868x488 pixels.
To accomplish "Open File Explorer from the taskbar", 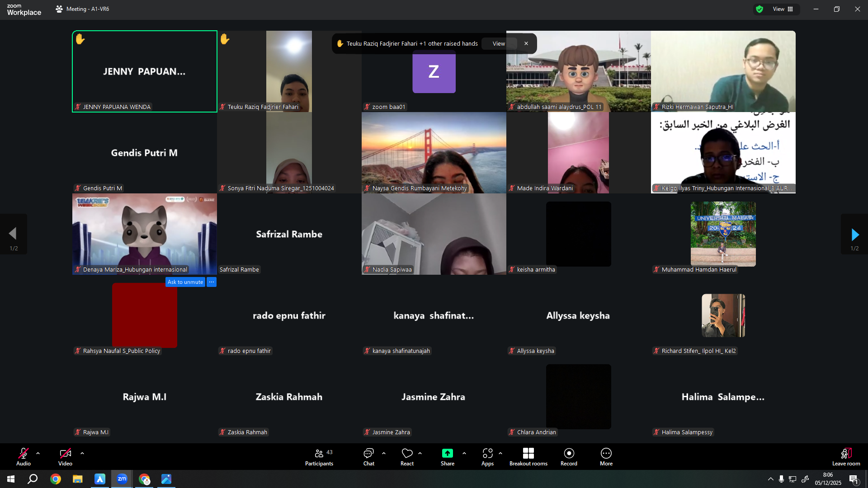I will [78, 479].
